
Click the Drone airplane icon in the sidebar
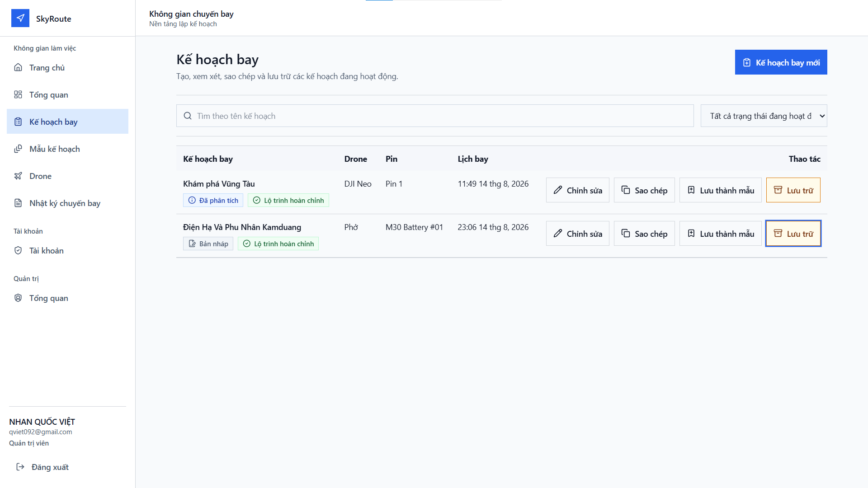click(18, 176)
